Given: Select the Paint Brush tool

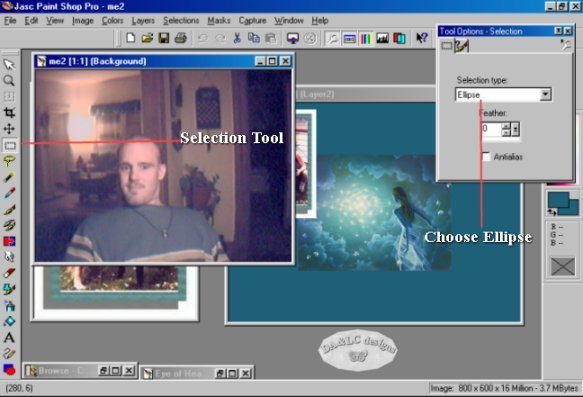Looking at the screenshot, I should (x=9, y=209).
